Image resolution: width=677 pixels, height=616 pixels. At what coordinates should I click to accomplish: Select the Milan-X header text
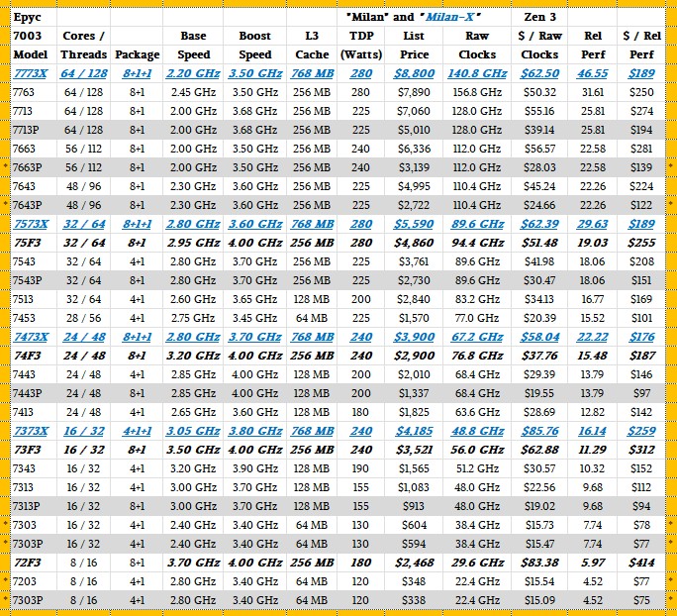(450, 17)
